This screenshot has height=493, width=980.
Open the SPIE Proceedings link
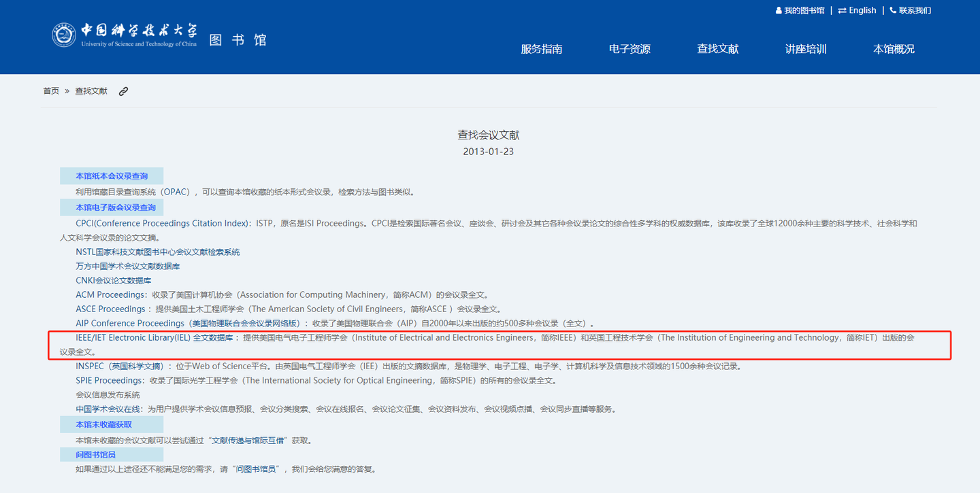[x=110, y=381]
